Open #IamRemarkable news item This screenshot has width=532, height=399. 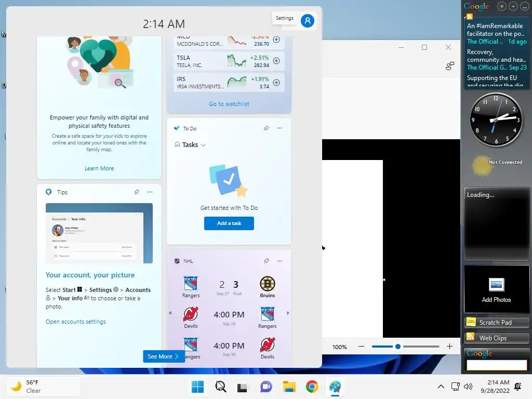tap(496, 34)
